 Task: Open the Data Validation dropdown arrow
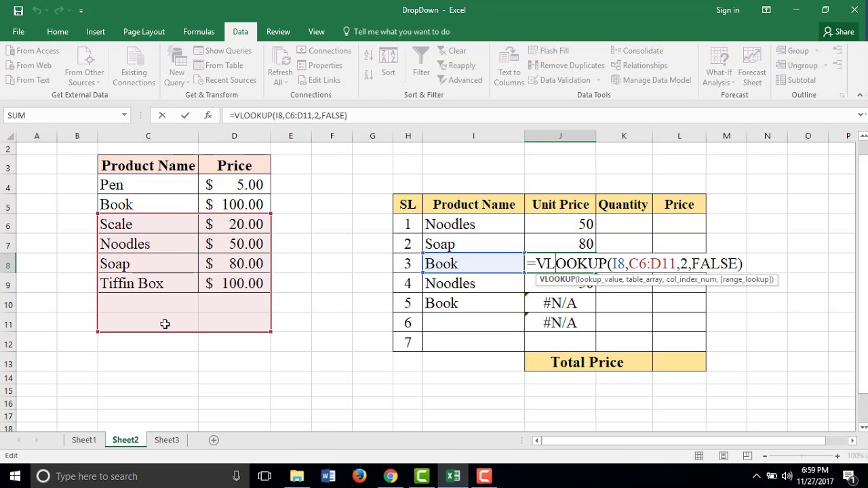coord(597,80)
